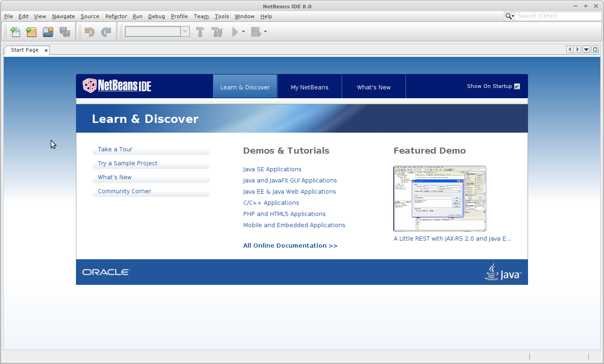Open the View menu
The width and height of the screenshot is (604, 364).
pos(40,16)
